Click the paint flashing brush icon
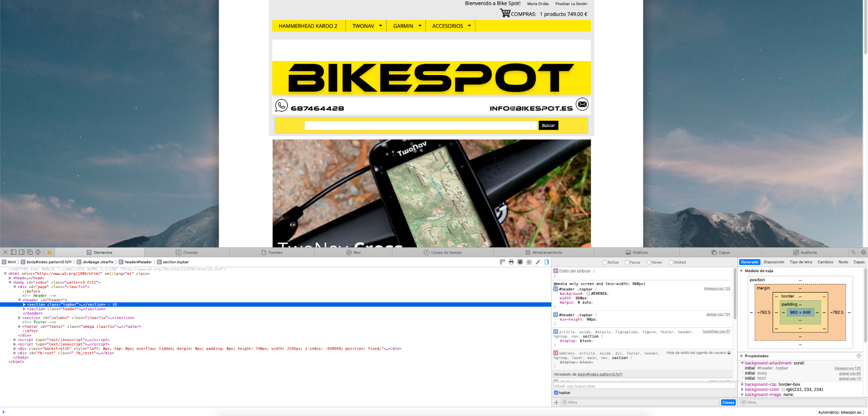868x416 pixels. [538, 262]
